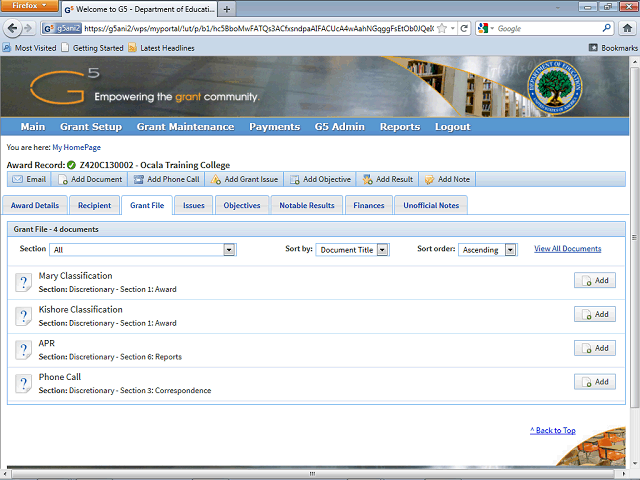Open the G5 Admin menu
Screen dimensions: 640x480
tap(340, 127)
